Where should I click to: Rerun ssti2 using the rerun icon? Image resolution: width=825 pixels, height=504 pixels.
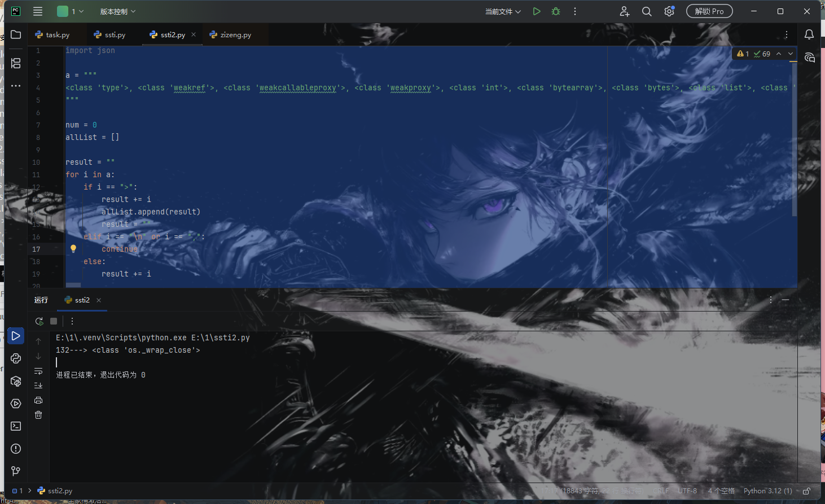pos(39,321)
